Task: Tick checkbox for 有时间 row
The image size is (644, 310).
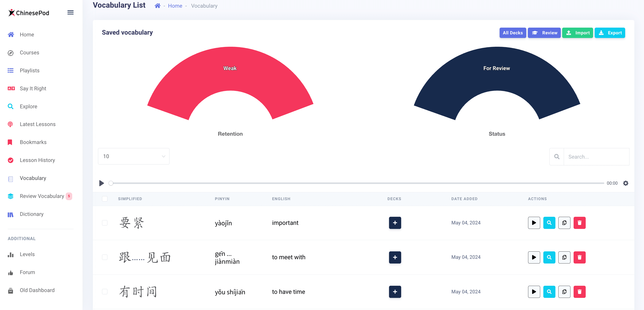Action: [105, 292]
